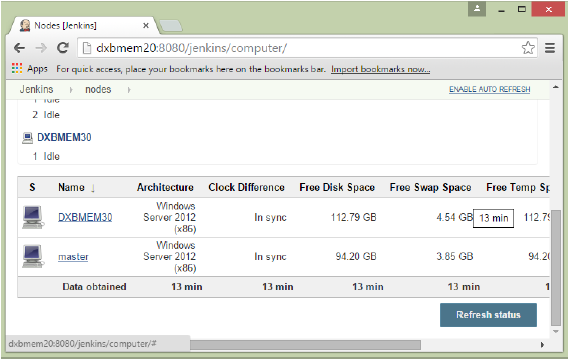Sort nodes by Name column
The width and height of the screenshot is (569, 360).
coord(71,187)
